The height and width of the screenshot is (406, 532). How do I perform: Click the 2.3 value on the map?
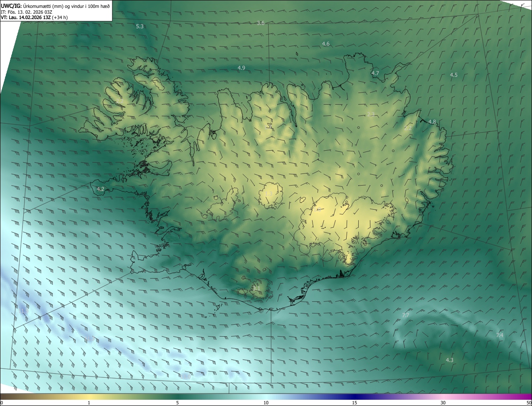click(371, 114)
